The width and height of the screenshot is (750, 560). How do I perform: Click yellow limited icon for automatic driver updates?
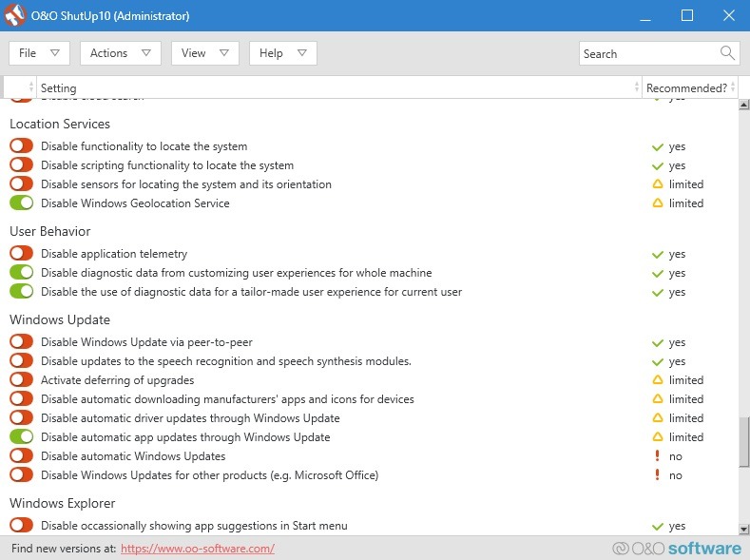[658, 418]
